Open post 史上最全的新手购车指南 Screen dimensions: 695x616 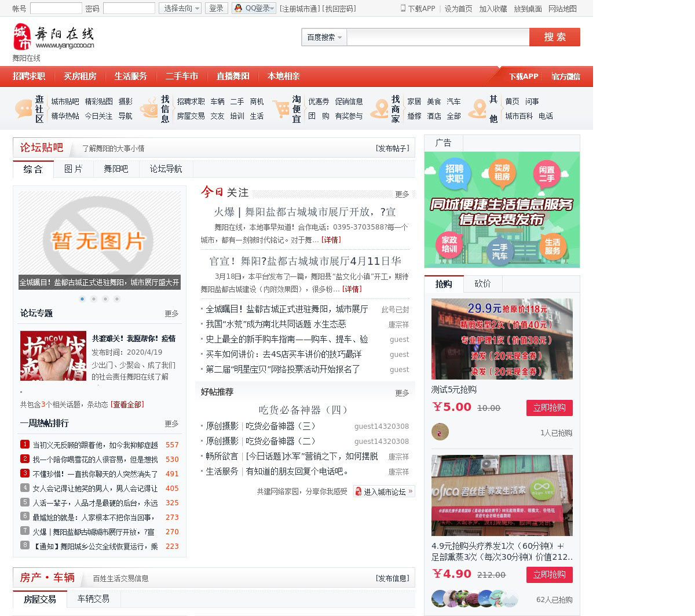pos(287,340)
